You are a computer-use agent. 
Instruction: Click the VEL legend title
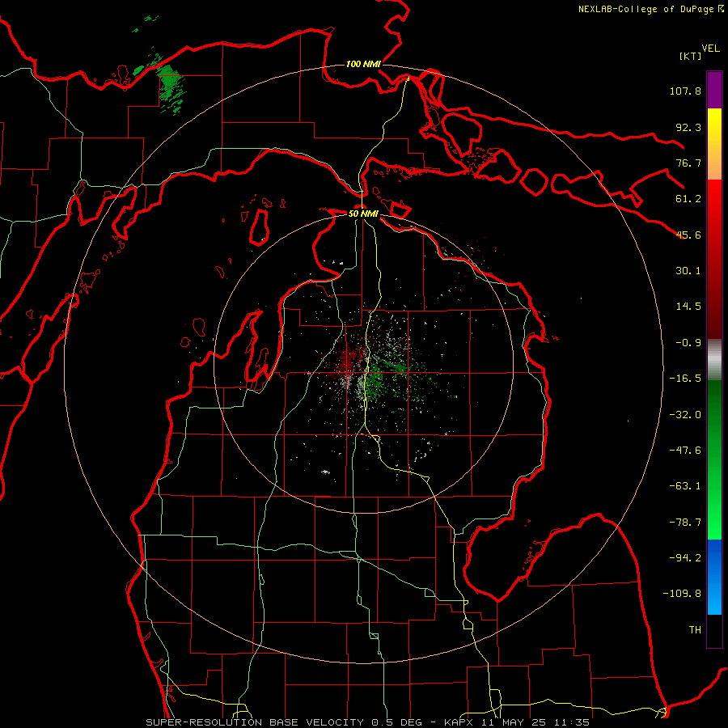coord(710,49)
